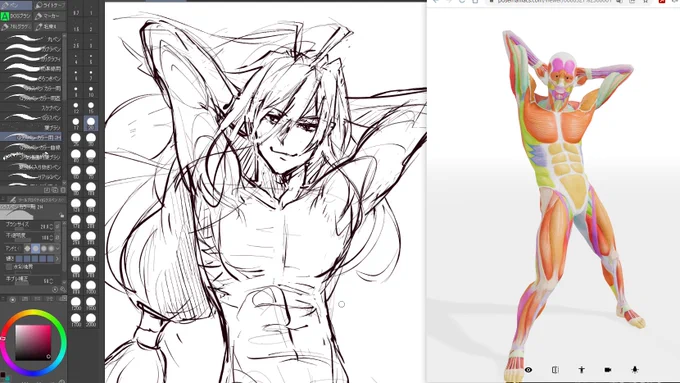Viewport: 680px width, 383px height.
Task: Open the top-right sub tool tab with speech-bubble icon
Action: click(x=49, y=5)
